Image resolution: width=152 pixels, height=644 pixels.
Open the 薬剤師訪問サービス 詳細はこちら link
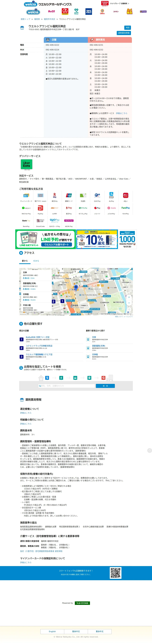click(122, 113)
